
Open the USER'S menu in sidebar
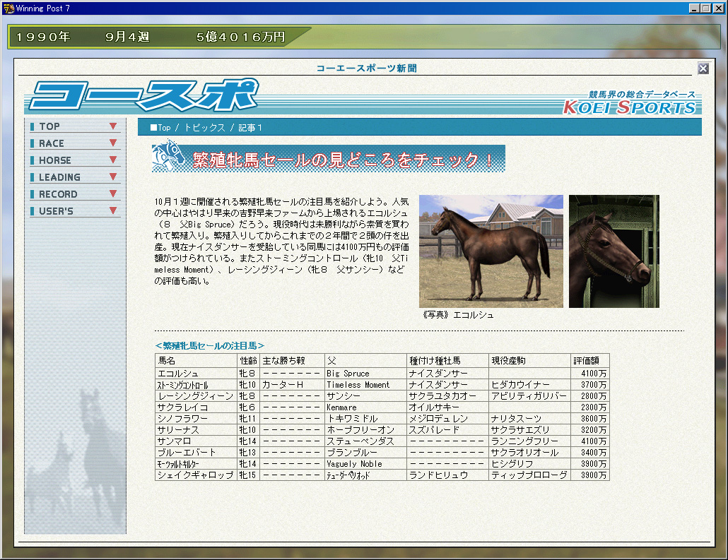pyautogui.click(x=74, y=211)
